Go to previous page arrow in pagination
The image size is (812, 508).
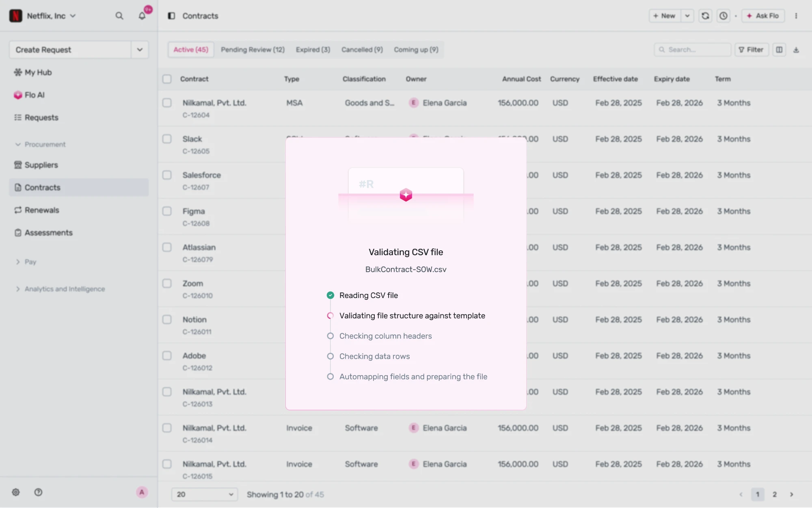[741, 494]
